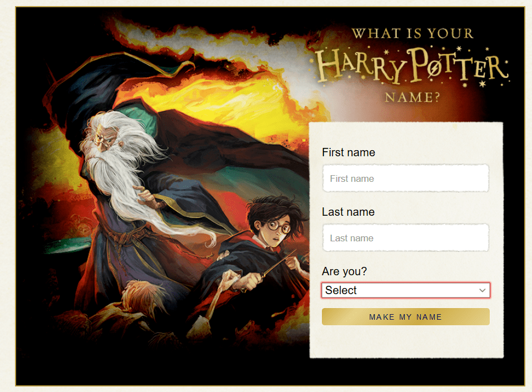Click the golden Harry Potter logo
532x392 pixels.
pos(411,66)
